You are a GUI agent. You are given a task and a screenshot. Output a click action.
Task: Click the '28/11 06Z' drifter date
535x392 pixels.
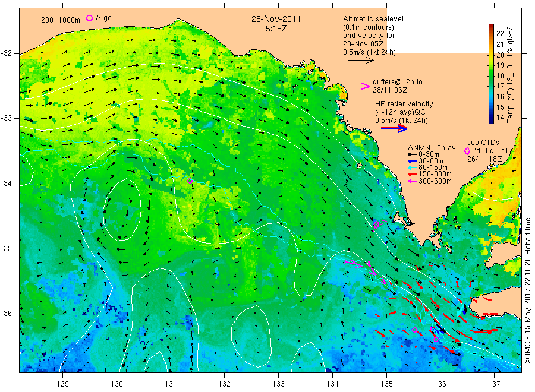390,90
